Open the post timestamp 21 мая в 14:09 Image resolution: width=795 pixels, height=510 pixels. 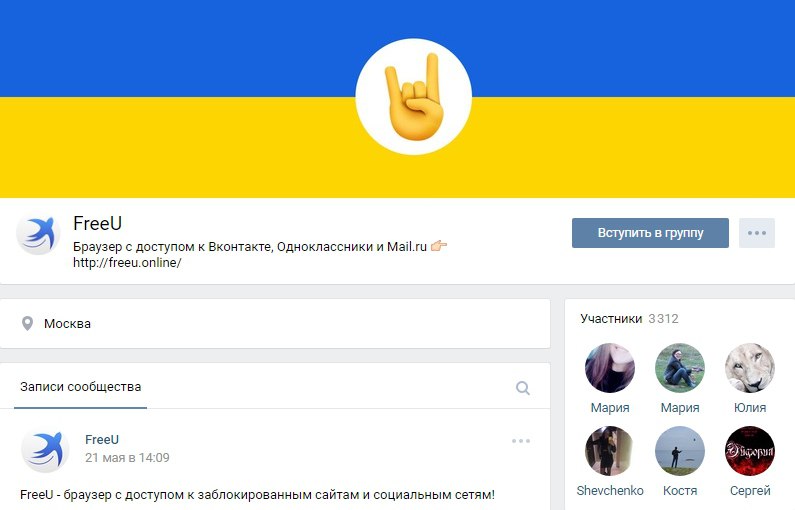pyautogui.click(x=127, y=458)
